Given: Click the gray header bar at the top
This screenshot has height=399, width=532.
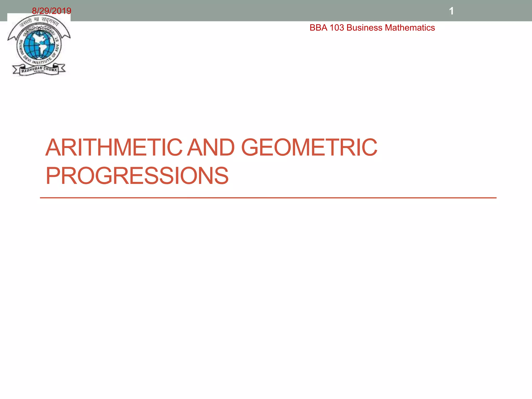Looking at the screenshot, I should click(260, 10).
